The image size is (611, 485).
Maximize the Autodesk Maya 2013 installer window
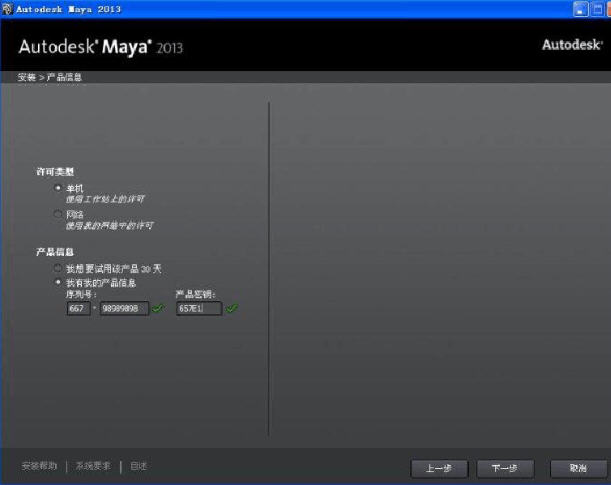pyautogui.click(x=597, y=9)
